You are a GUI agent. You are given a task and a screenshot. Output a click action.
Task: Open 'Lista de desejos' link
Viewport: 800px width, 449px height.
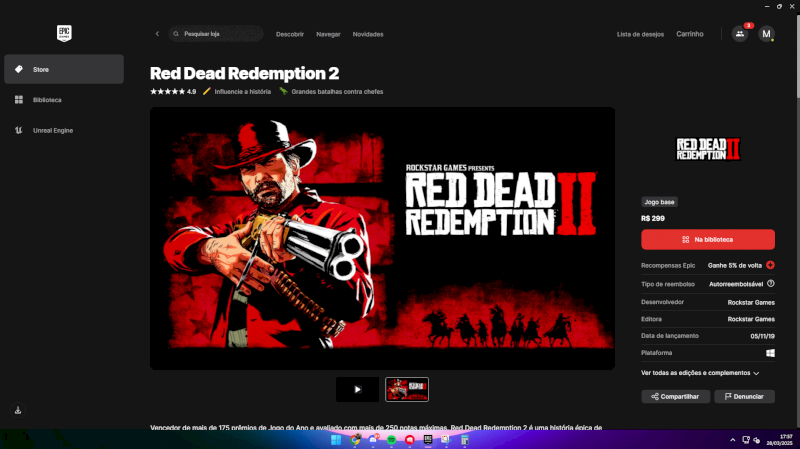tap(640, 34)
